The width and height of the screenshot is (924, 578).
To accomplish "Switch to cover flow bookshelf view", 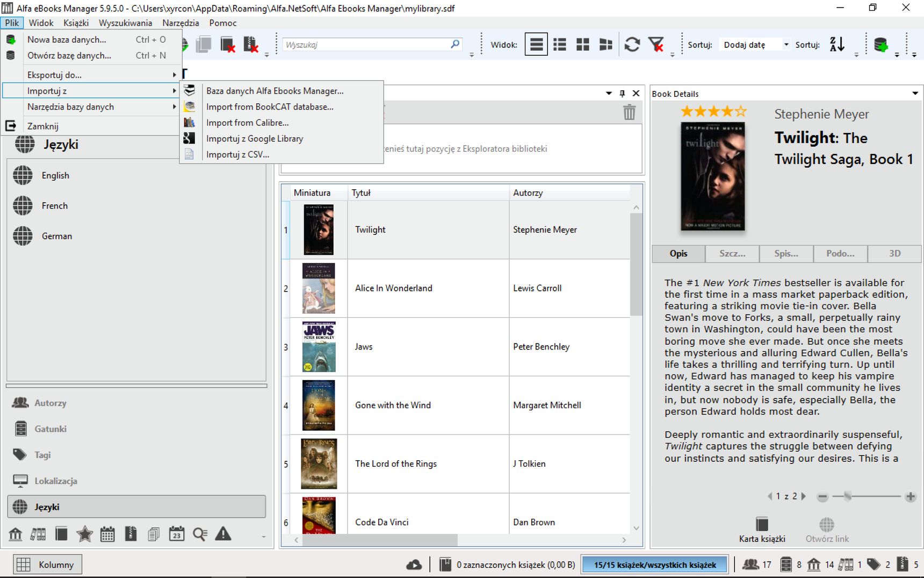I will 606,45.
